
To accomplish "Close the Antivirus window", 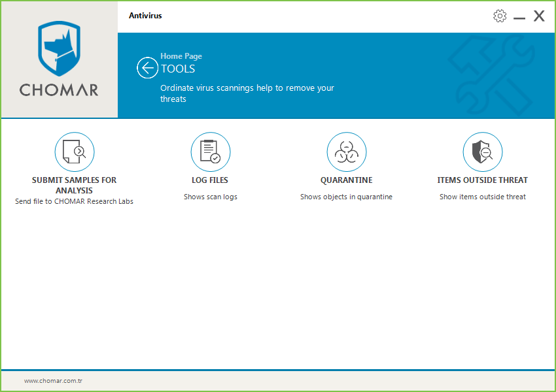I will coord(539,16).
